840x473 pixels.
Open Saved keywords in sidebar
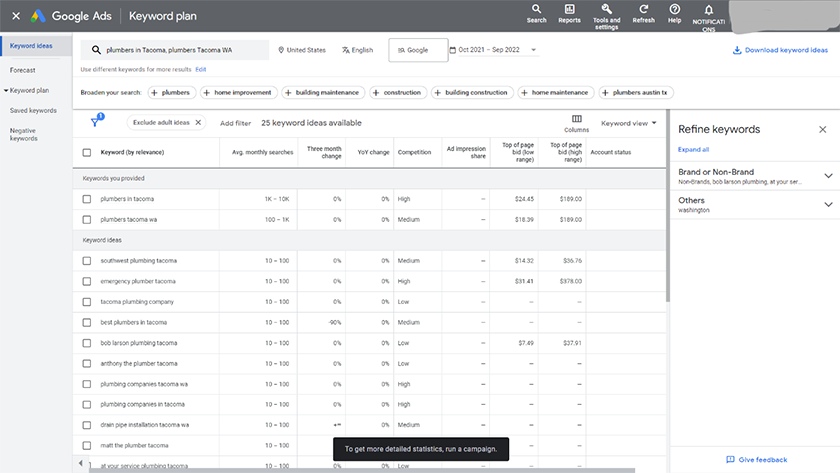pyautogui.click(x=33, y=110)
